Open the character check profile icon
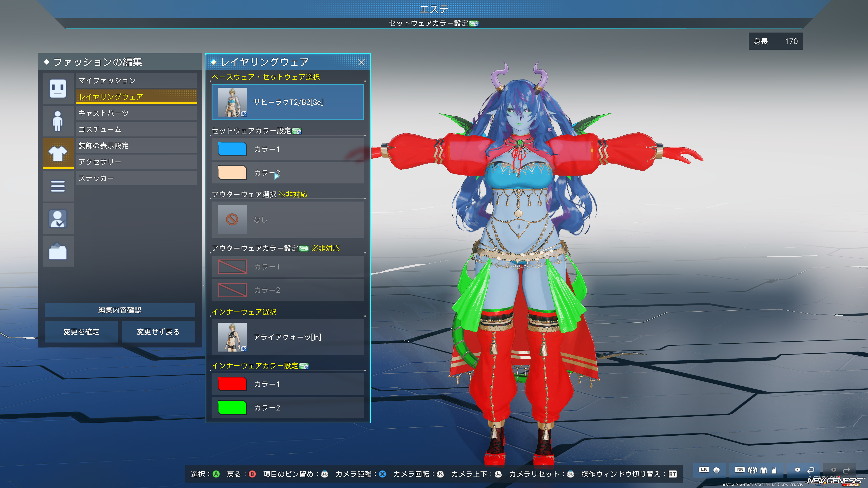 [58, 218]
